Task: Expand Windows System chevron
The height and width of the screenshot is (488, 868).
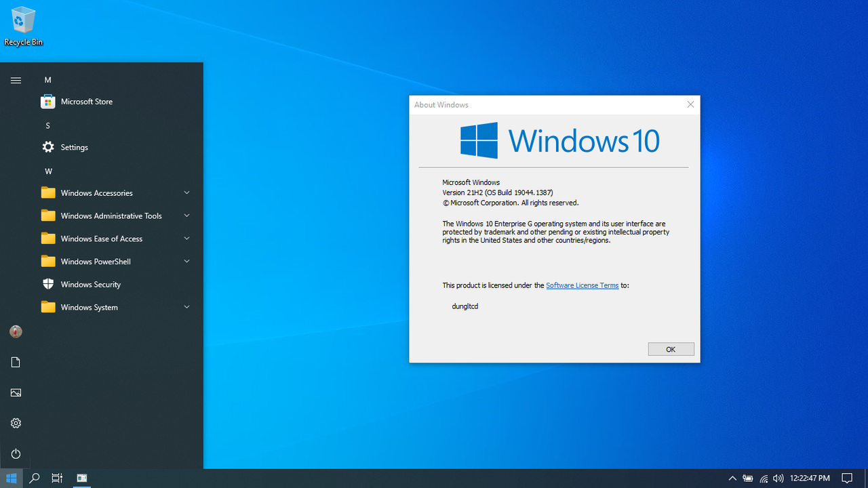Action: pos(186,307)
